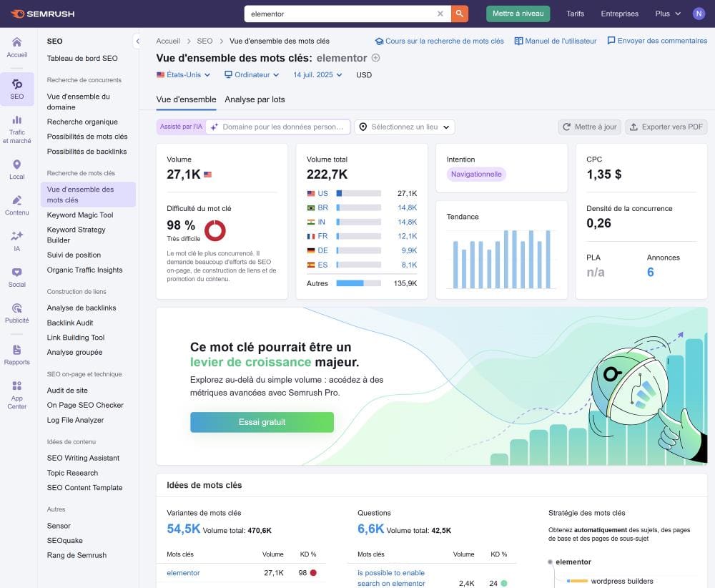Click Exporter vers PDF button
The width and height of the screenshot is (715, 588).
tap(666, 127)
